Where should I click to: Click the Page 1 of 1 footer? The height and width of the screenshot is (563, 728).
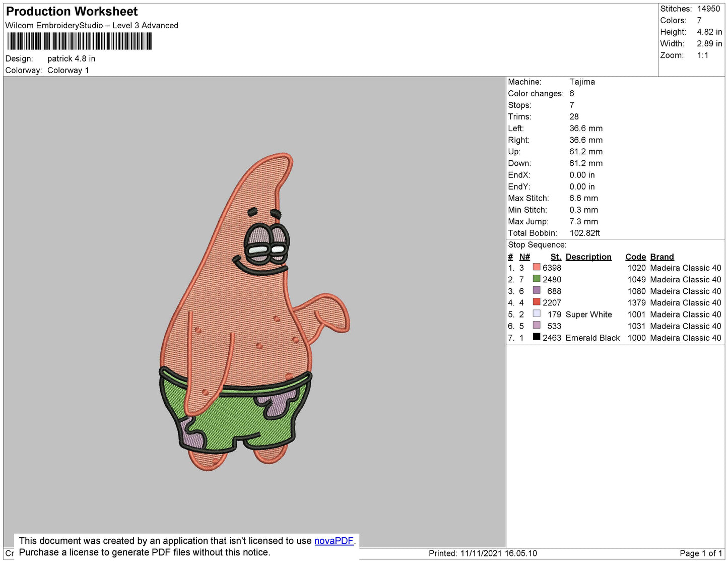tap(701, 553)
